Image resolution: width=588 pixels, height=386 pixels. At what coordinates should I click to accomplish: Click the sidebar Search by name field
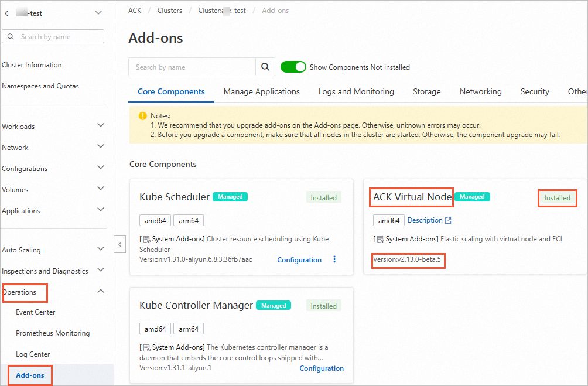point(53,36)
